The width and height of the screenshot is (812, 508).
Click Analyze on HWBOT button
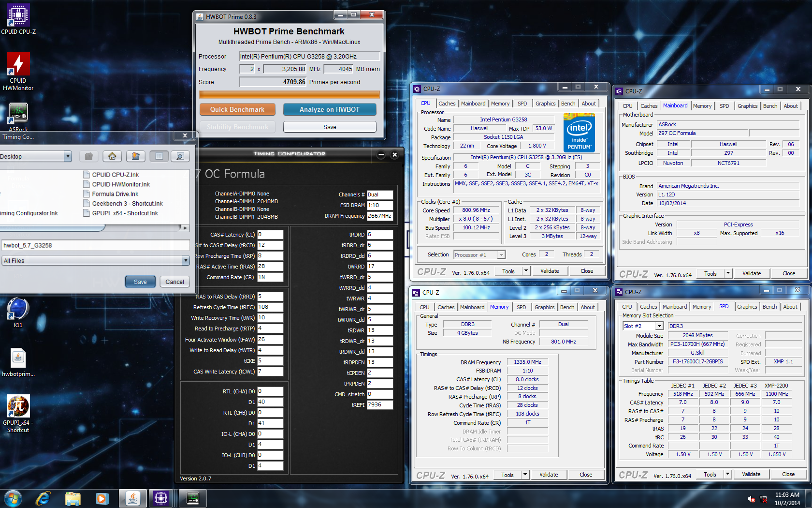329,109
